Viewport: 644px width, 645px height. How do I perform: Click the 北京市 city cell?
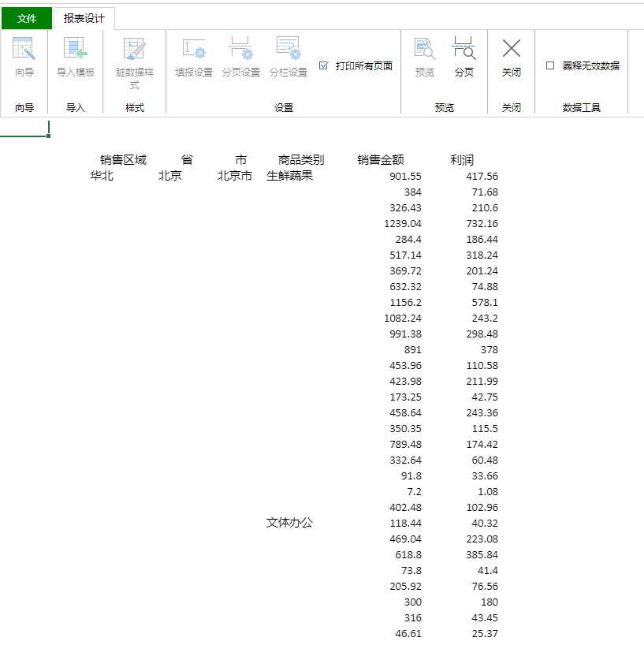click(234, 176)
